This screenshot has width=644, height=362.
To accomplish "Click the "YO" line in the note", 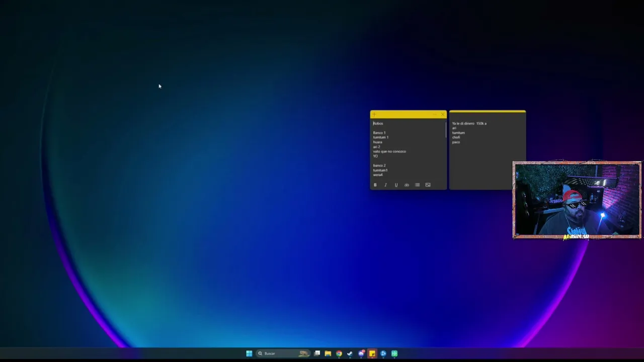I will [375, 156].
